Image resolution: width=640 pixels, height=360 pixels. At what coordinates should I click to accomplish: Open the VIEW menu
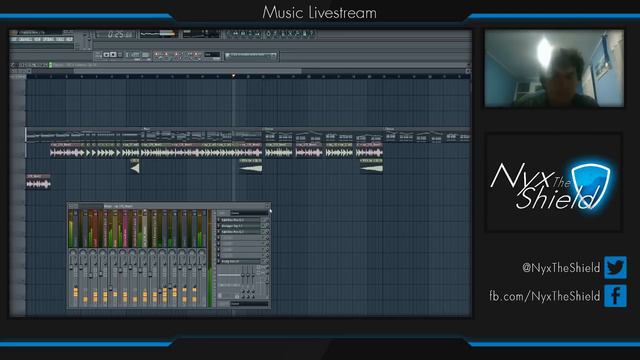(38, 39)
